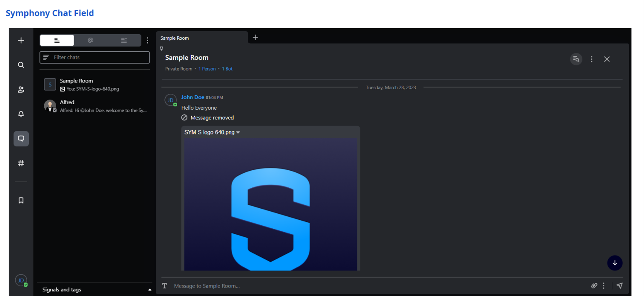Jump to latest with down arrow button

pyautogui.click(x=615, y=263)
